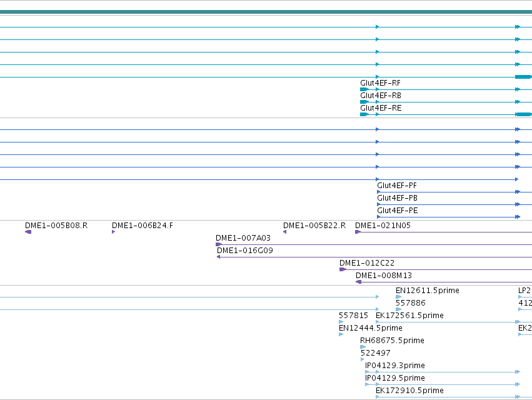Select the Glut4EF-RE transcript label
The image size is (532, 400).
(381, 108)
